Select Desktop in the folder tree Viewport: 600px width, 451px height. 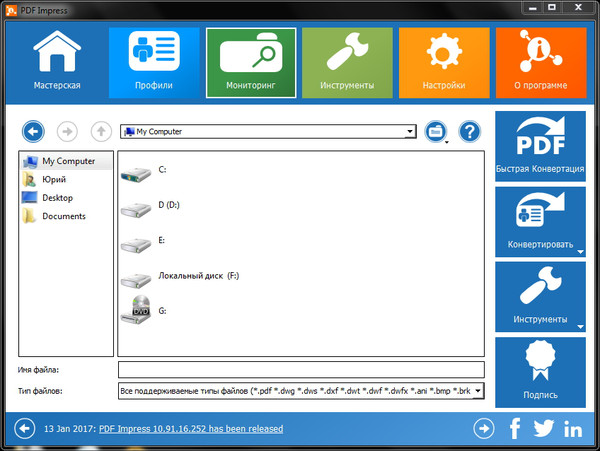pos(56,198)
